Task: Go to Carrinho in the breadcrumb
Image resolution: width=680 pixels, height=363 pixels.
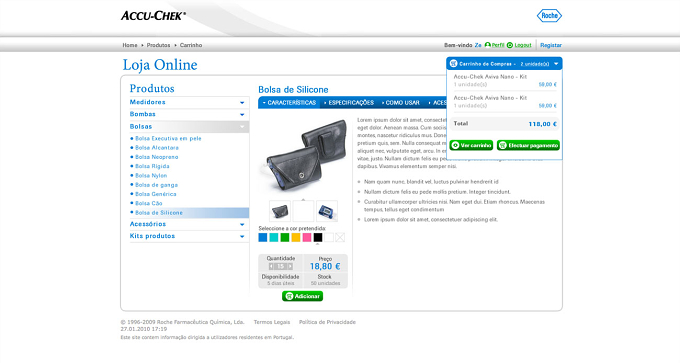Action: click(x=191, y=45)
